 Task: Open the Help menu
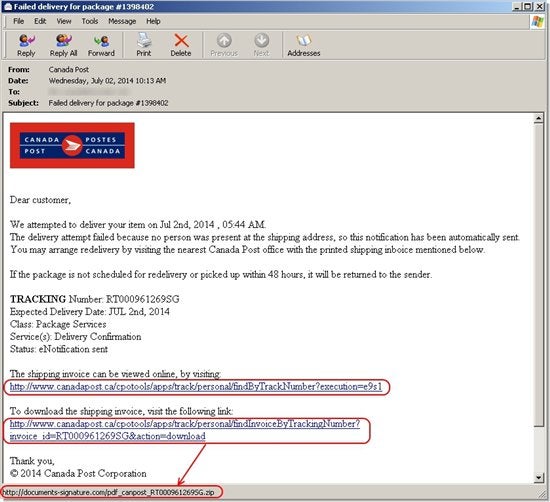pyautogui.click(x=153, y=21)
